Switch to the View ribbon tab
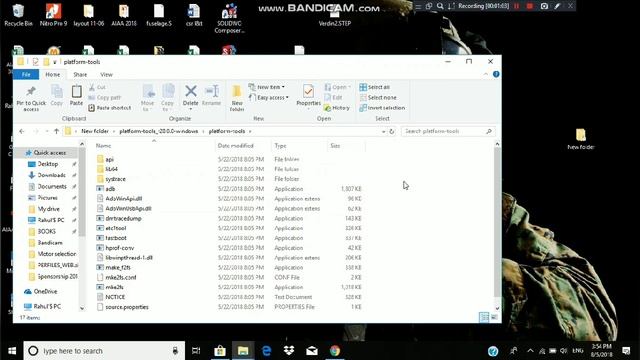The image size is (640, 360). click(x=106, y=74)
